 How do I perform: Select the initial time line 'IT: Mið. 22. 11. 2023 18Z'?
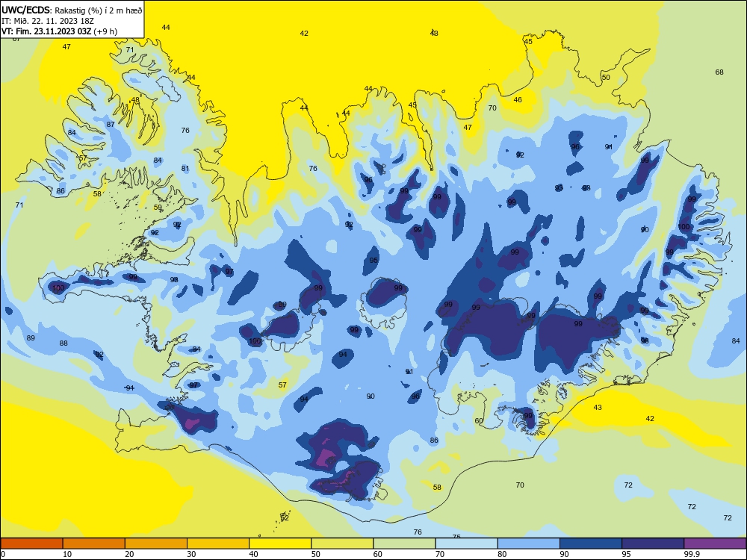[x=48, y=21]
